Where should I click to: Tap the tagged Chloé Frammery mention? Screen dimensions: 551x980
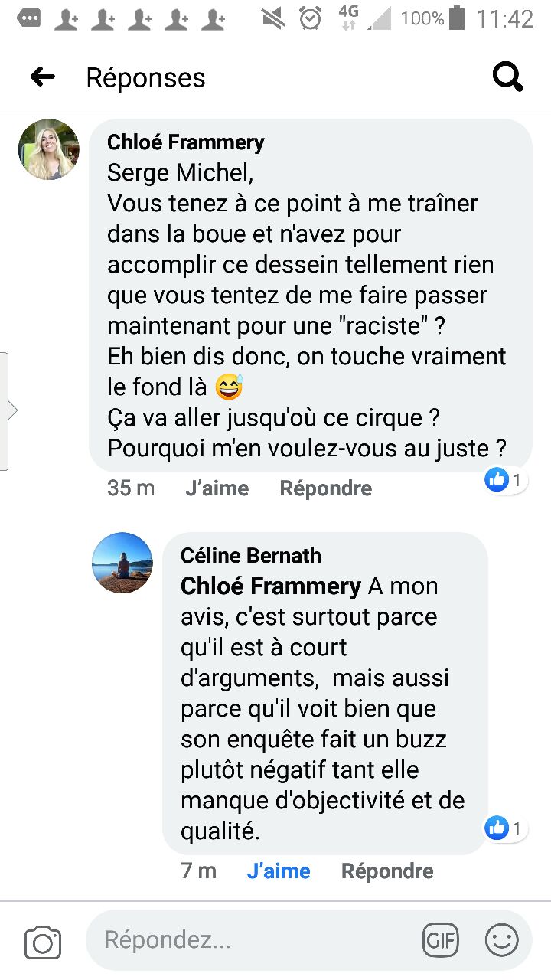[271, 586]
